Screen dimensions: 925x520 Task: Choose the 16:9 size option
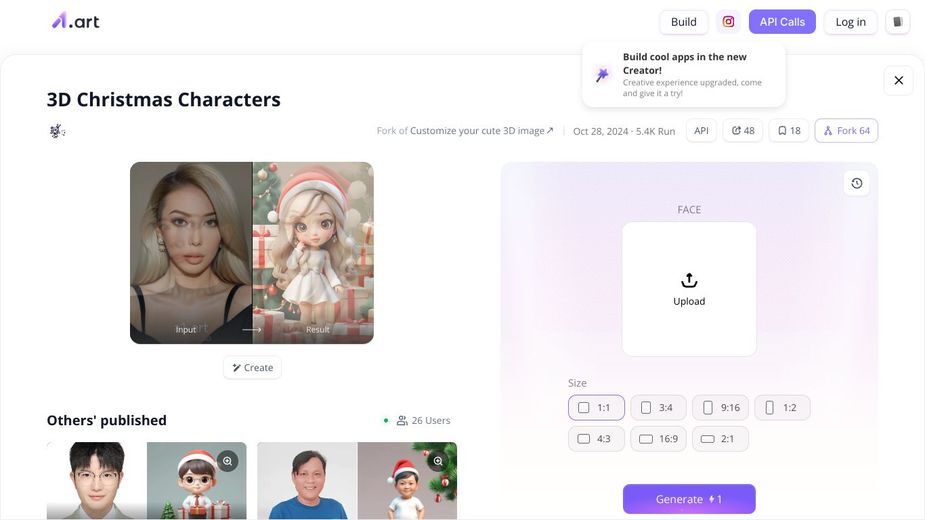(658, 439)
